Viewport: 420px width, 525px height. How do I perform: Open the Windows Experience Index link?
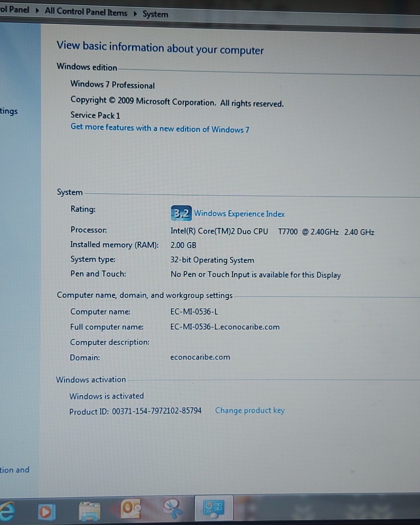coord(239,214)
